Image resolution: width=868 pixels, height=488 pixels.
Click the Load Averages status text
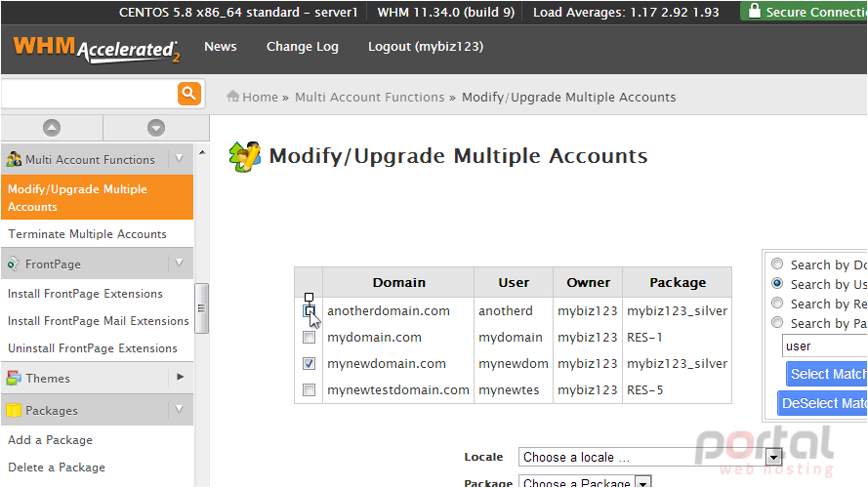tap(626, 12)
